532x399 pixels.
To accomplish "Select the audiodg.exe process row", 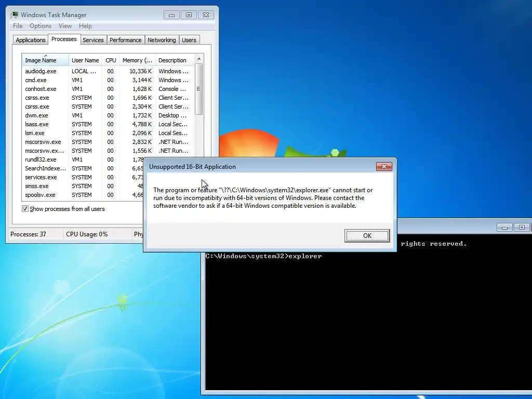I will pyautogui.click(x=108, y=71).
